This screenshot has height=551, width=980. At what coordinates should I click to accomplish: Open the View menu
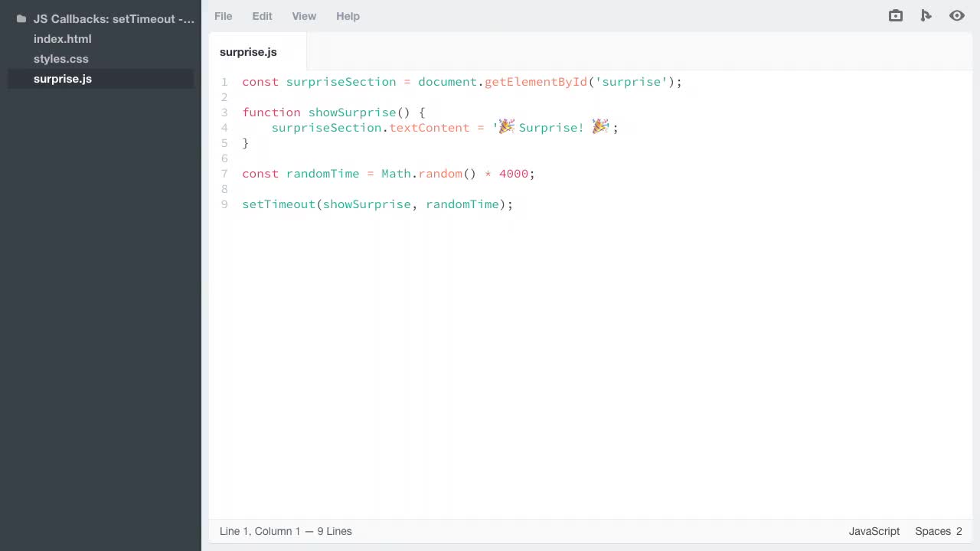[x=304, y=16]
